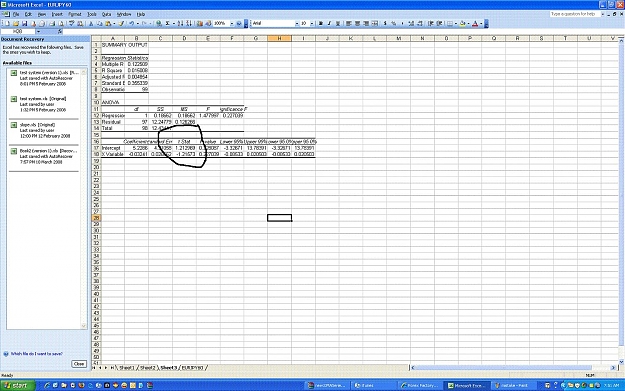The image size is (625, 391).
Task: Increase decimal places
Action: coord(411,24)
